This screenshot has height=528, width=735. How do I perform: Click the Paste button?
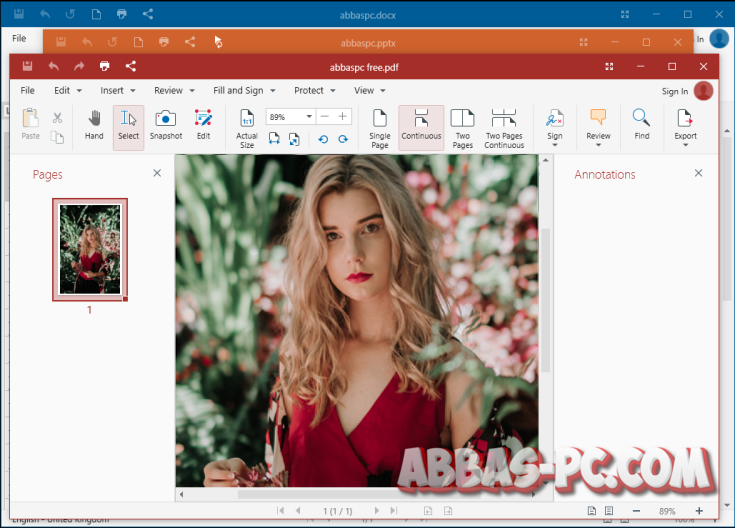[30, 124]
